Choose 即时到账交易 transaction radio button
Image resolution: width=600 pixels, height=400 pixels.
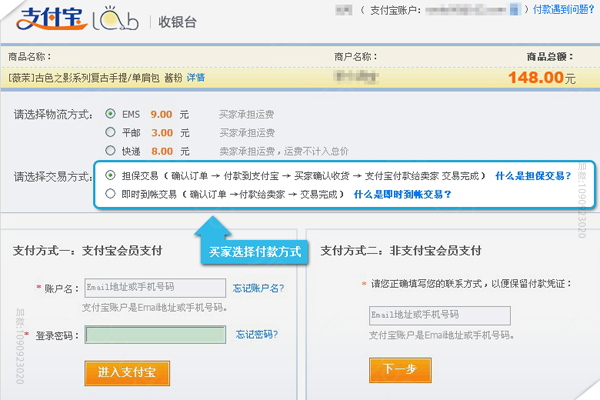[x=110, y=194]
